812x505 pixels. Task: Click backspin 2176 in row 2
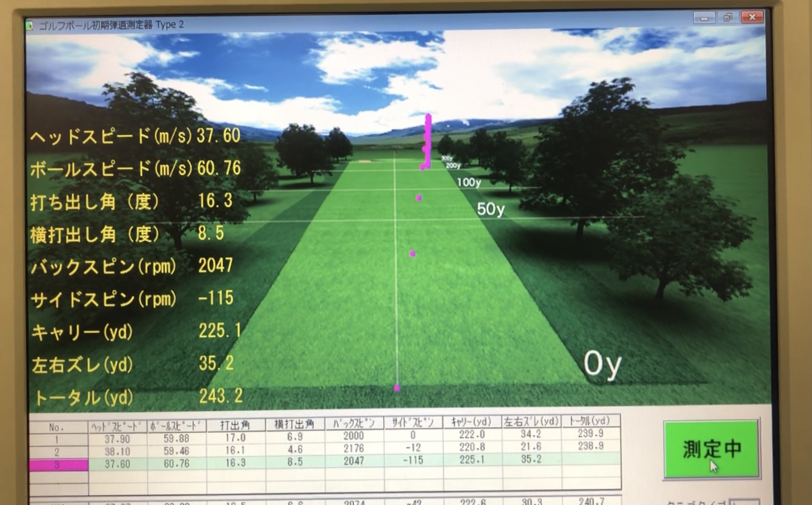click(354, 448)
